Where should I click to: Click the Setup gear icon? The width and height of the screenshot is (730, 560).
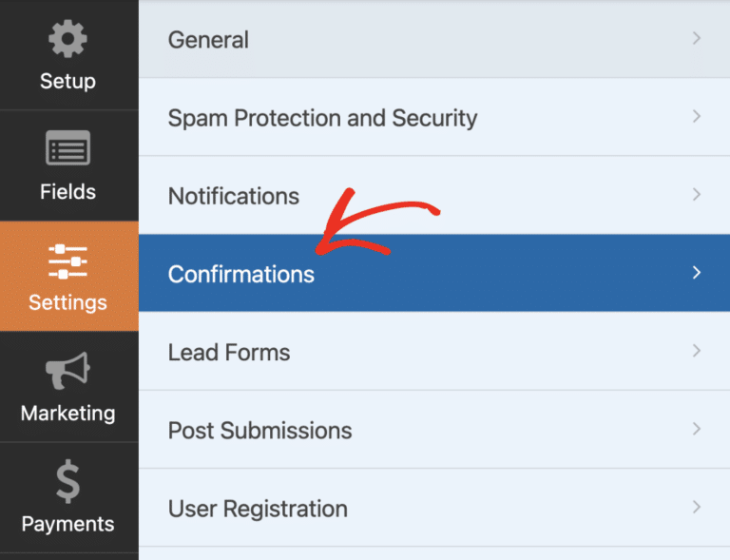[x=67, y=40]
